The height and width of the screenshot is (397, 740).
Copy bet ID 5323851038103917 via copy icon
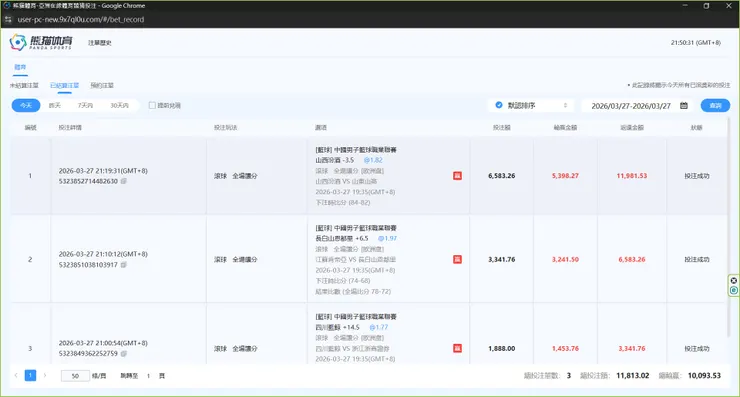(x=124, y=265)
